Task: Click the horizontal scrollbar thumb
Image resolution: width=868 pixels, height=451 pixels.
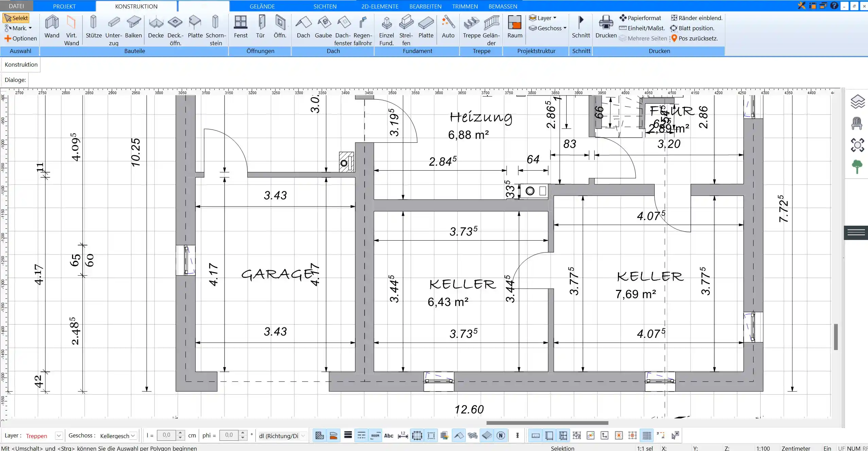Action: pyautogui.click(x=547, y=423)
